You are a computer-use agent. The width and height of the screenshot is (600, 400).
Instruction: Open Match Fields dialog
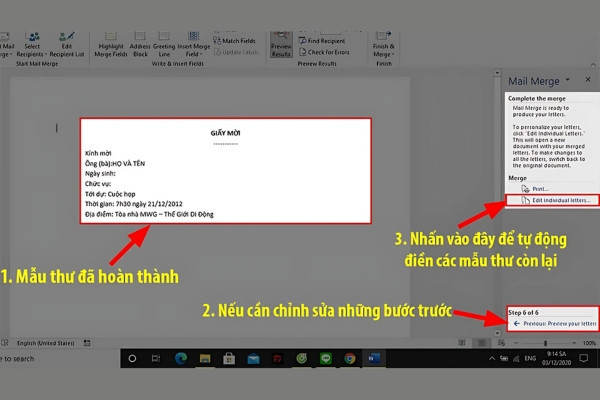click(x=234, y=41)
